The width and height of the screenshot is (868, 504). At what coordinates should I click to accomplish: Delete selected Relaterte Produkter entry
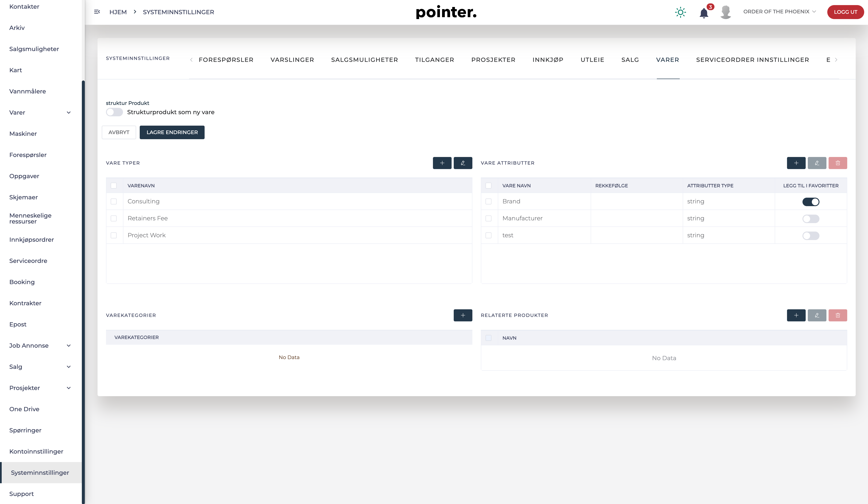[x=838, y=315]
